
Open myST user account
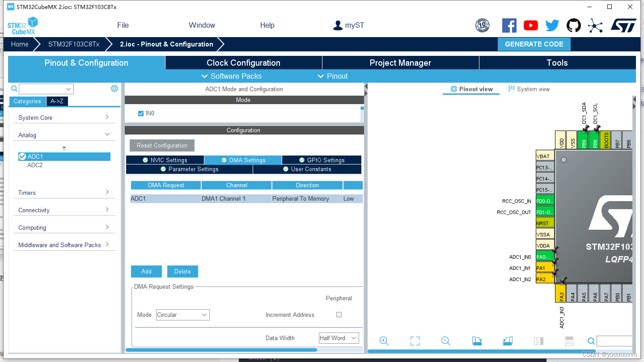[x=349, y=25]
